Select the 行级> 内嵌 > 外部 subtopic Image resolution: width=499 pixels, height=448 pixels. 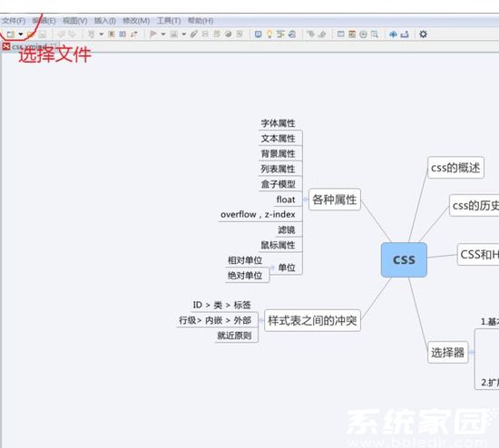click(215, 320)
